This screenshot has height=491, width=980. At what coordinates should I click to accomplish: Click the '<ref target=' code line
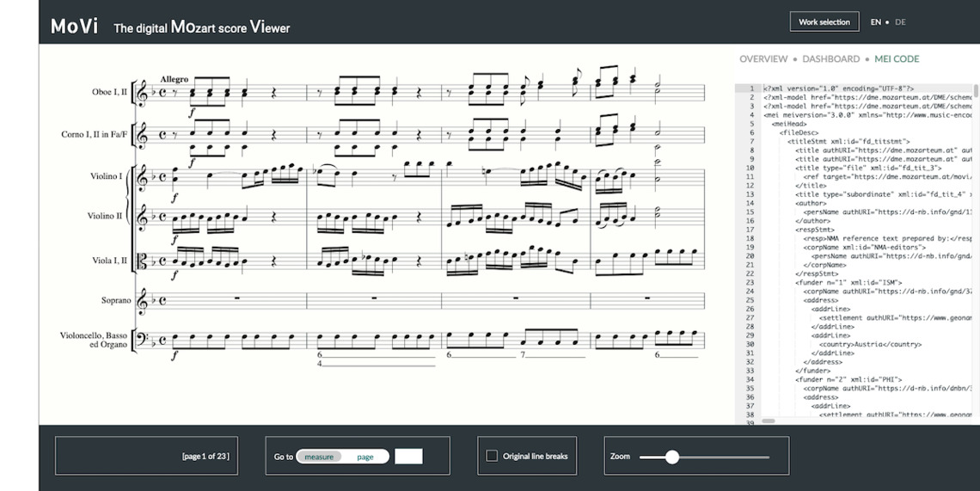tap(887, 177)
